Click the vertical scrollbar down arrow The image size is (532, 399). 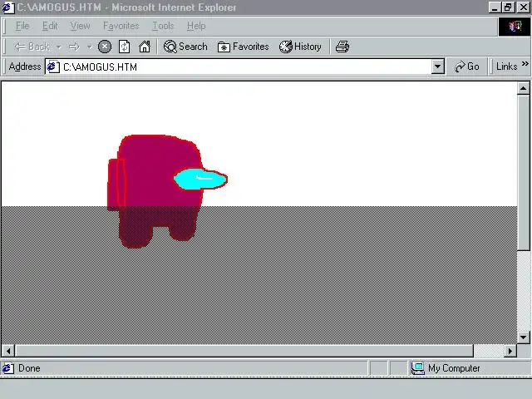pos(523,337)
